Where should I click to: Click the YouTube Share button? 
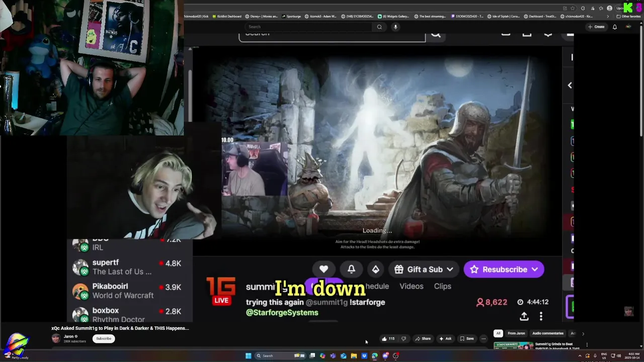[x=423, y=338]
